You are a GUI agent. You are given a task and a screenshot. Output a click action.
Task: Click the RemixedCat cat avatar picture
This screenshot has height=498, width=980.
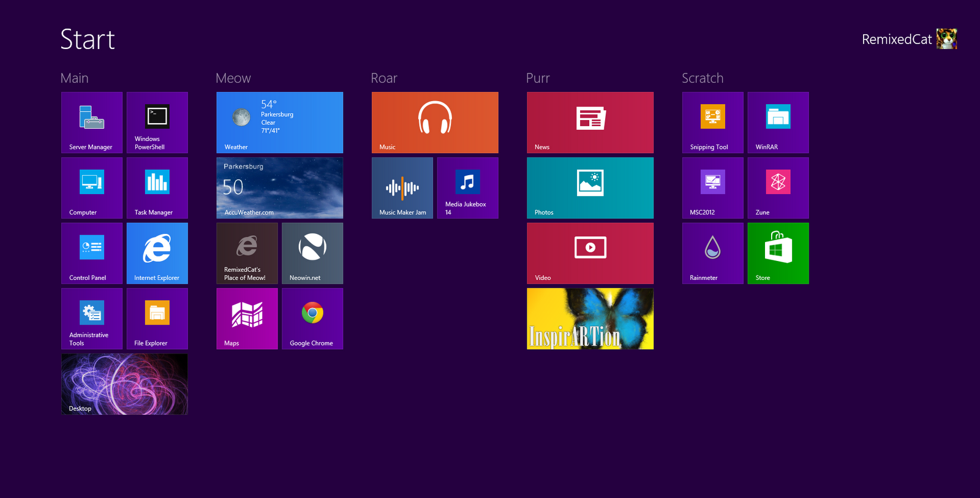point(947,39)
